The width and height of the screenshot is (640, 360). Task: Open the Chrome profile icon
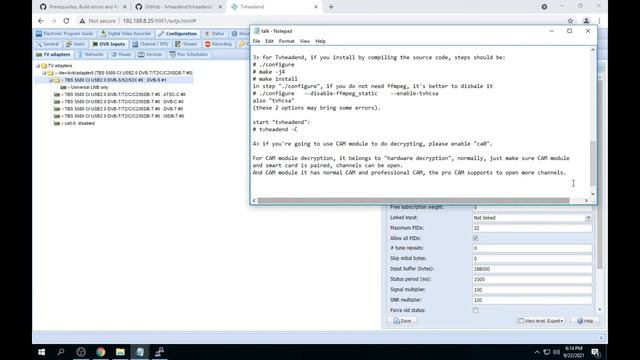586,21
